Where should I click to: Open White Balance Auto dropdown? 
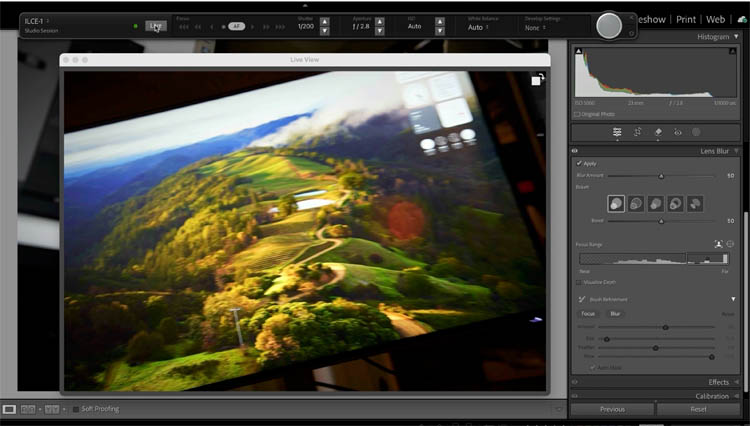[478, 27]
